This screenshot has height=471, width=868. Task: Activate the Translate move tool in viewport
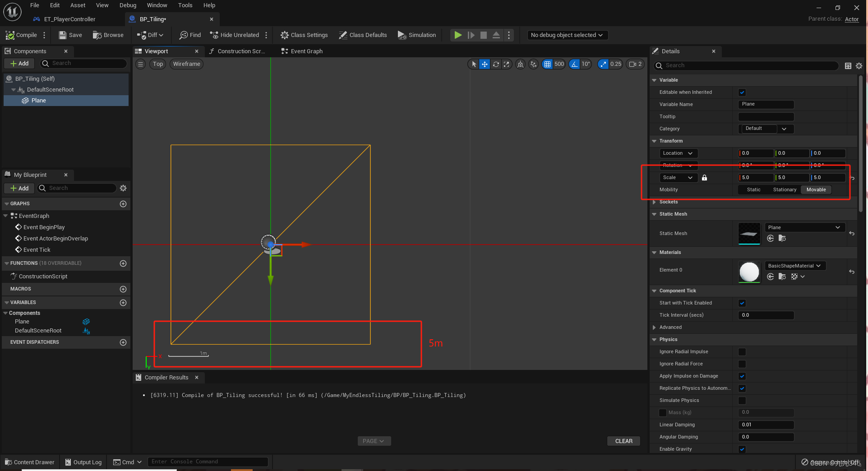click(485, 64)
